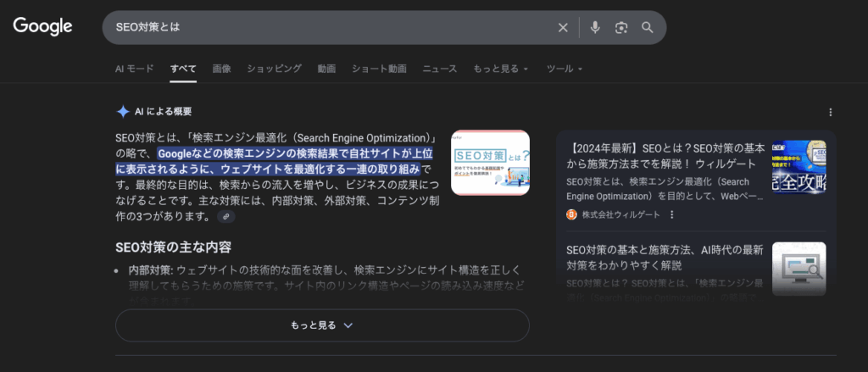Open the ショッピング tab
Image resolution: width=868 pixels, height=372 pixels.
pyautogui.click(x=274, y=69)
